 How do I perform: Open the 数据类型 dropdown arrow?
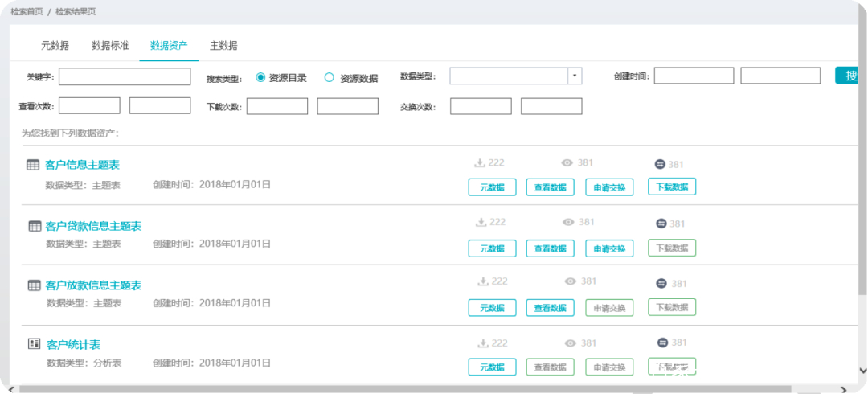click(575, 76)
